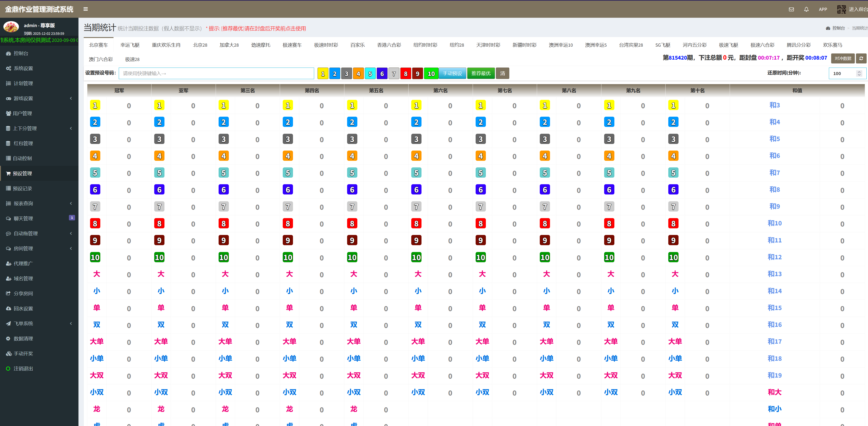868x426 pixels.
Task: Expand the 报表查询 submenu
Action: pos(39,203)
